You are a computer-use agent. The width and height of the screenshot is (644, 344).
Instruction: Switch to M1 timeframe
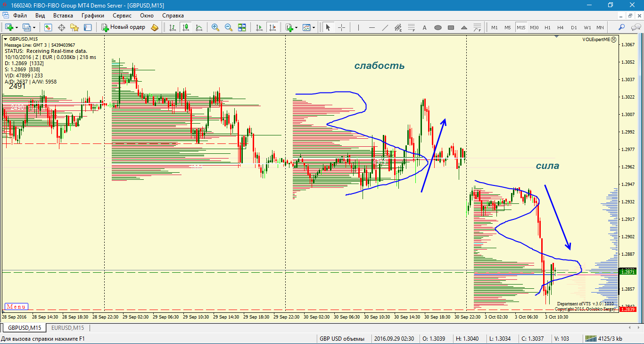click(495, 27)
